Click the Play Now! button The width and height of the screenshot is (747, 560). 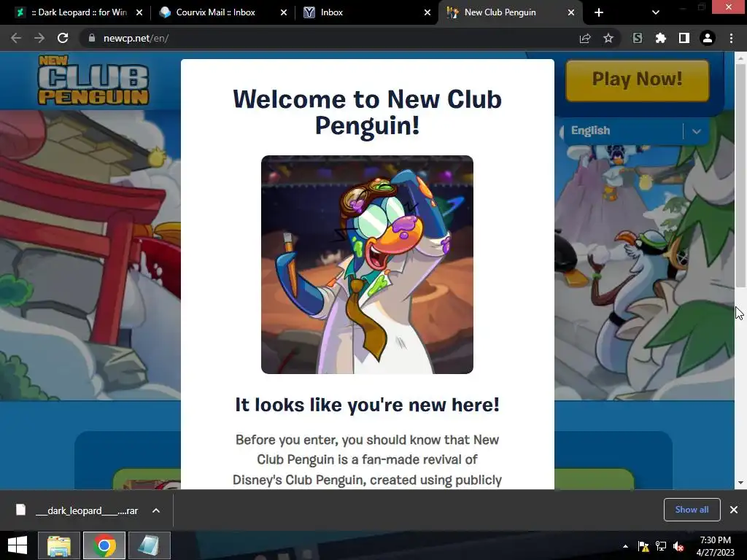637,80
